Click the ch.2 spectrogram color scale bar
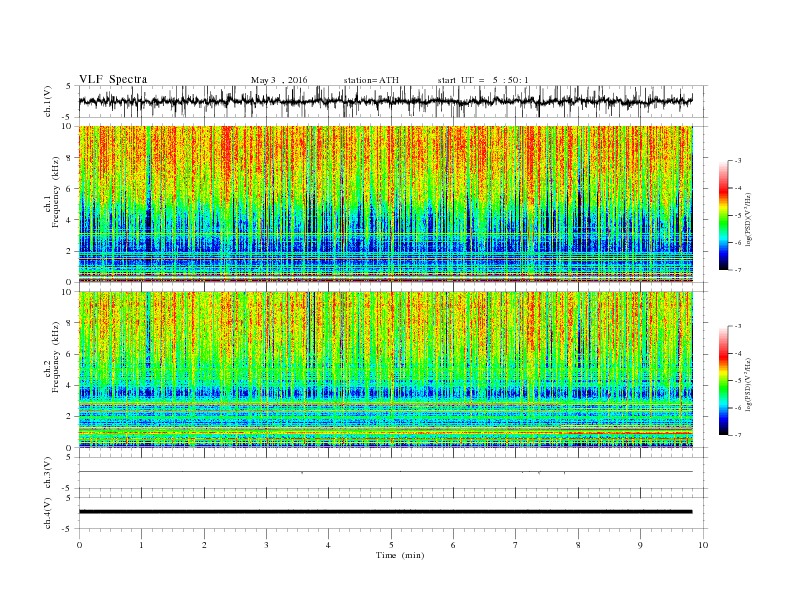This screenshot has height=612, width=792. (x=723, y=381)
